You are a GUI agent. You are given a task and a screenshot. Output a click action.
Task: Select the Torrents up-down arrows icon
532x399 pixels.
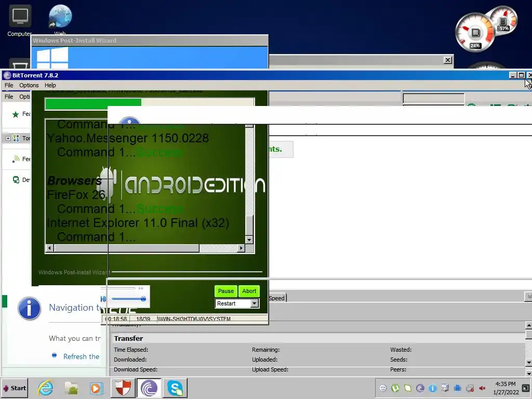click(16, 138)
